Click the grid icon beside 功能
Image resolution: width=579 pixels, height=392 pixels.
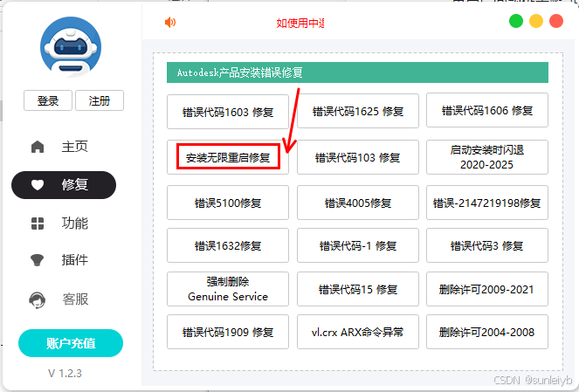pyautogui.click(x=38, y=224)
